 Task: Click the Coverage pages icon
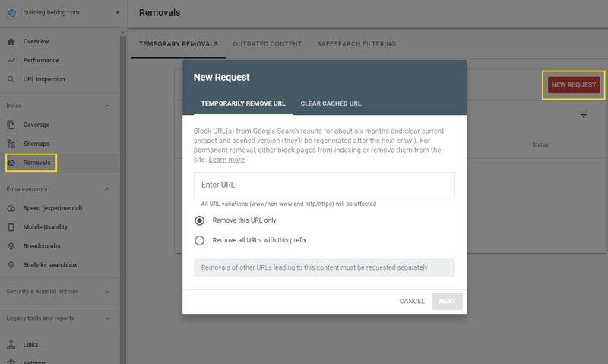(x=11, y=125)
